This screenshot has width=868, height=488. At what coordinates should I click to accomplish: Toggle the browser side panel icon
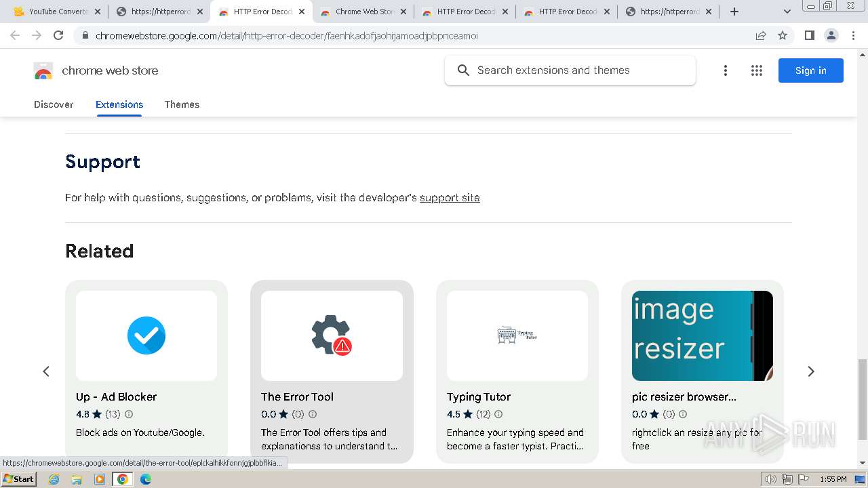tap(809, 35)
